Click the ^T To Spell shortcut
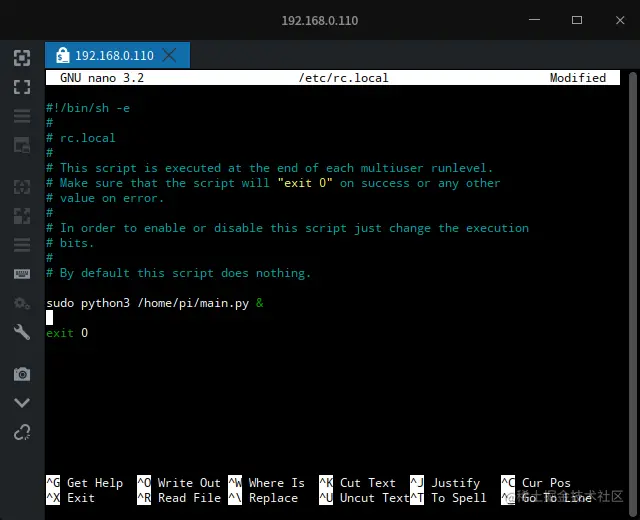This screenshot has height=520, width=640. [x=448, y=498]
